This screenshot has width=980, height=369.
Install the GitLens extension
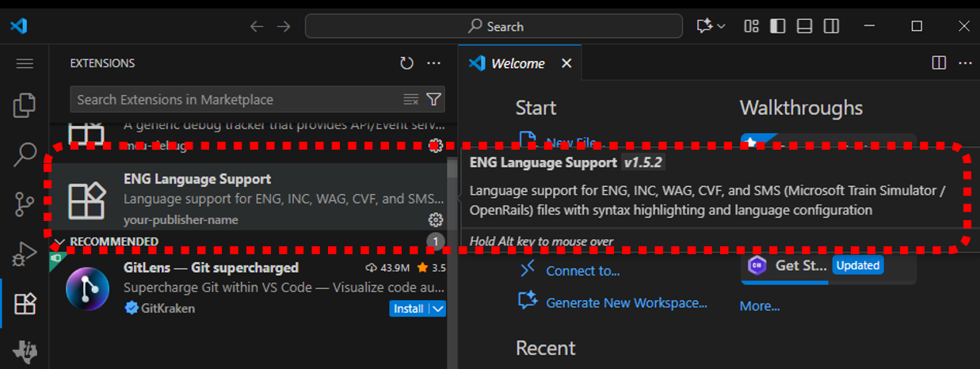pos(409,309)
